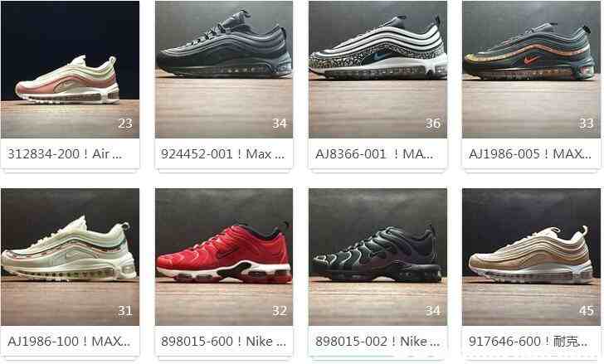This screenshot has width=604, height=364.
Task: Click the 312834-200 Air album title
Action: pos(65,154)
